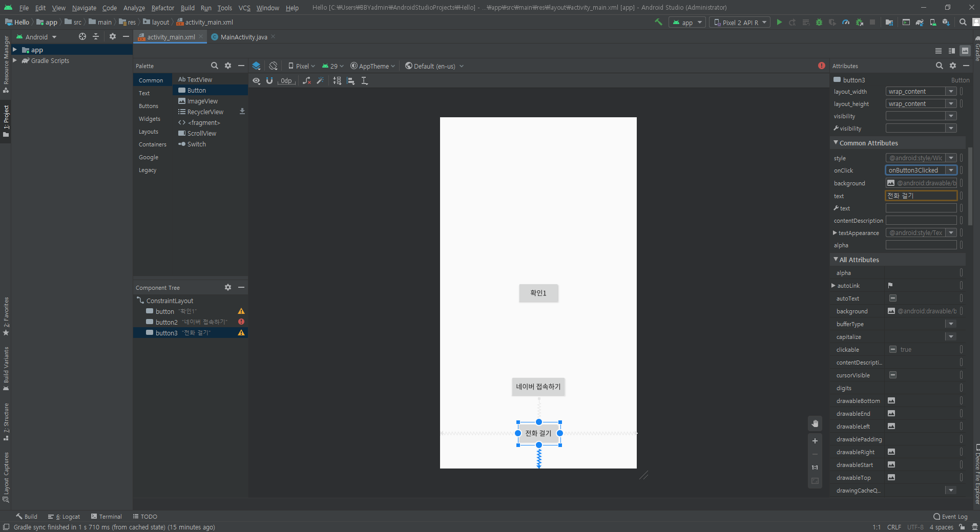980x532 pixels.
Task: Run the app with green play button
Action: click(779, 22)
